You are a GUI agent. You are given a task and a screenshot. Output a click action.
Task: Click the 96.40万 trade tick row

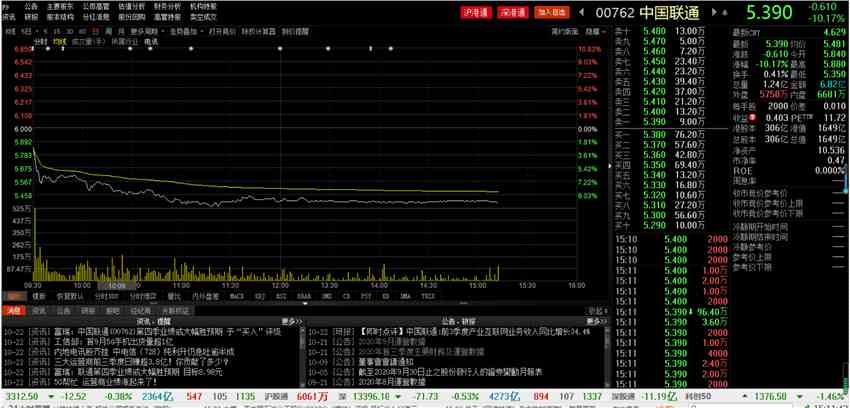[671, 312]
